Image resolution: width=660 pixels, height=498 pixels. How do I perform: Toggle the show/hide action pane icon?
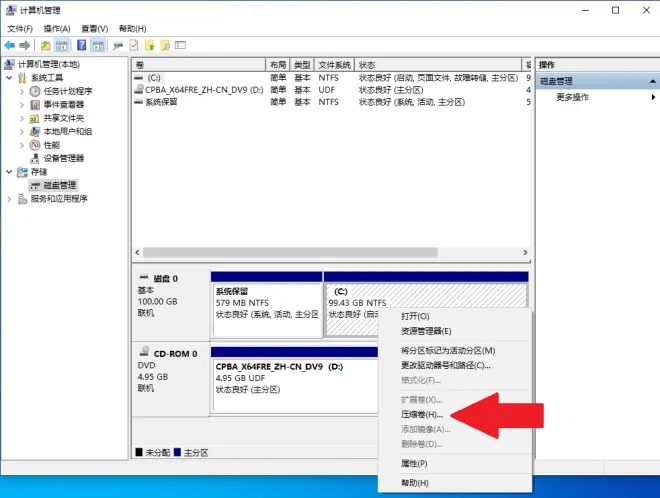tap(98, 45)
